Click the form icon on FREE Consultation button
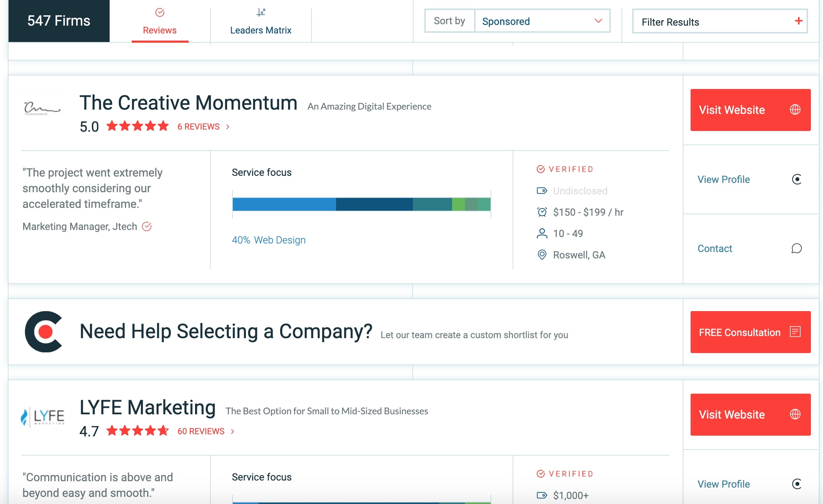 click(x=795, y=332)
